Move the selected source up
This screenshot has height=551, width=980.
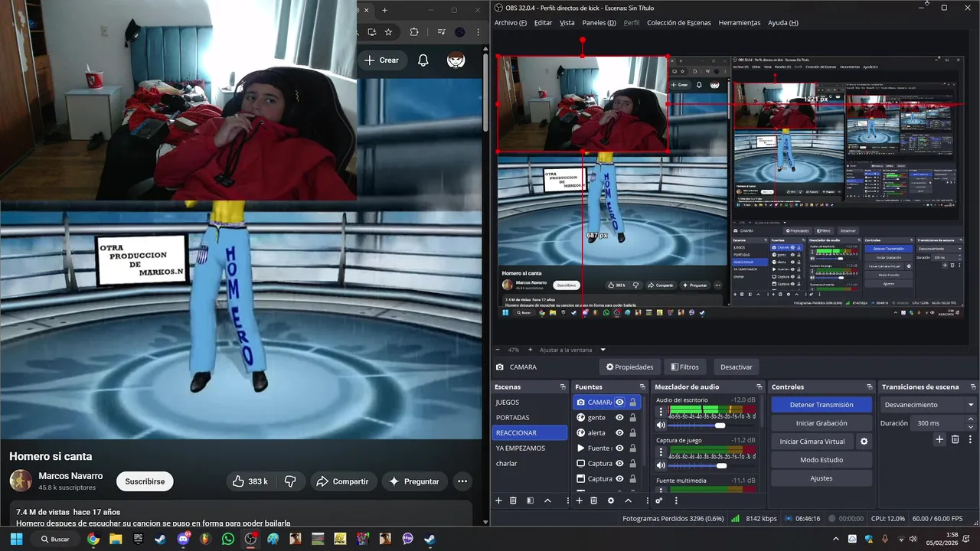click(628, 500)
